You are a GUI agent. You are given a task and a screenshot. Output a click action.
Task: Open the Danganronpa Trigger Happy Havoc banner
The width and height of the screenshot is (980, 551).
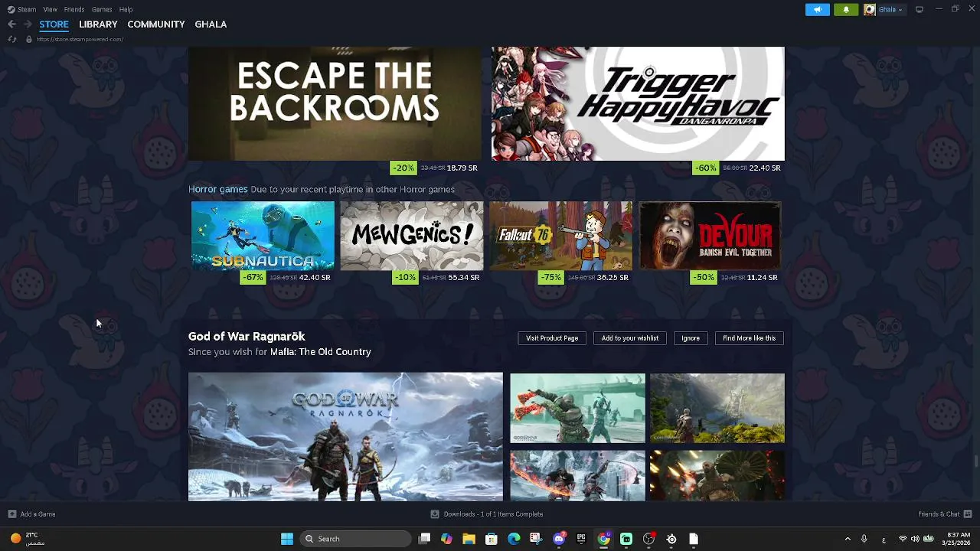(638, 103)
